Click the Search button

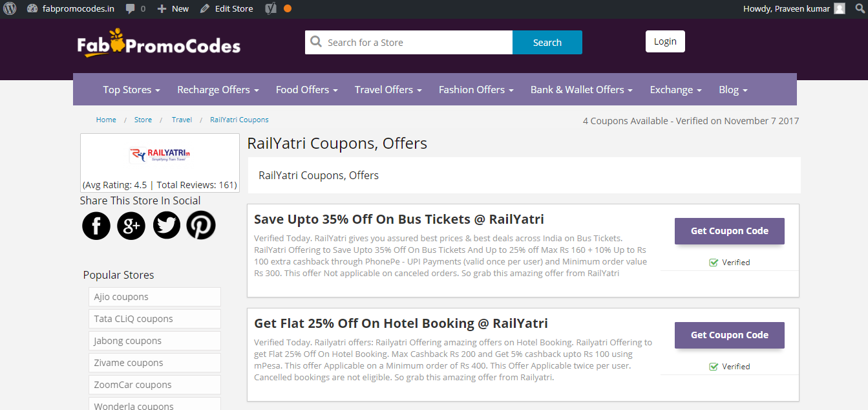[x=547, y=43]
